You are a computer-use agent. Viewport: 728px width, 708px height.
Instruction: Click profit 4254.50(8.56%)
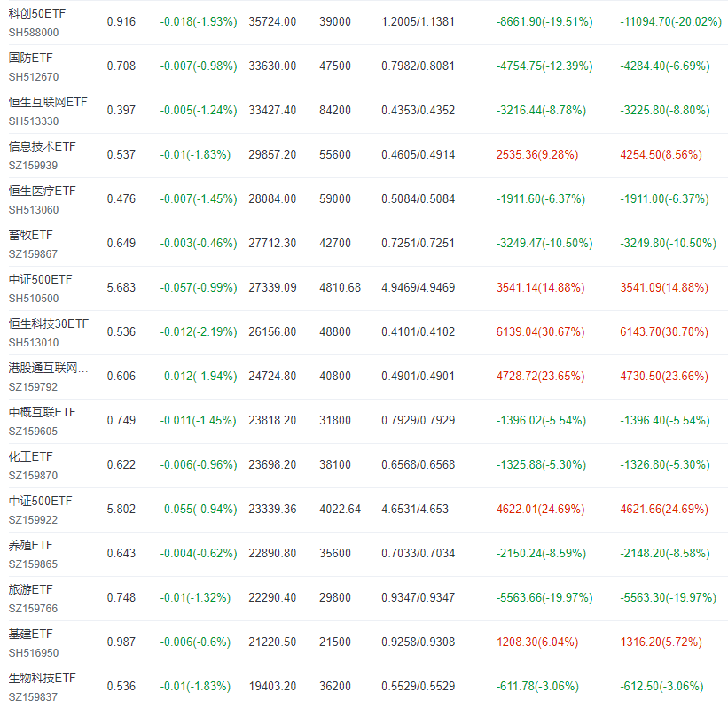pos(661,154)
